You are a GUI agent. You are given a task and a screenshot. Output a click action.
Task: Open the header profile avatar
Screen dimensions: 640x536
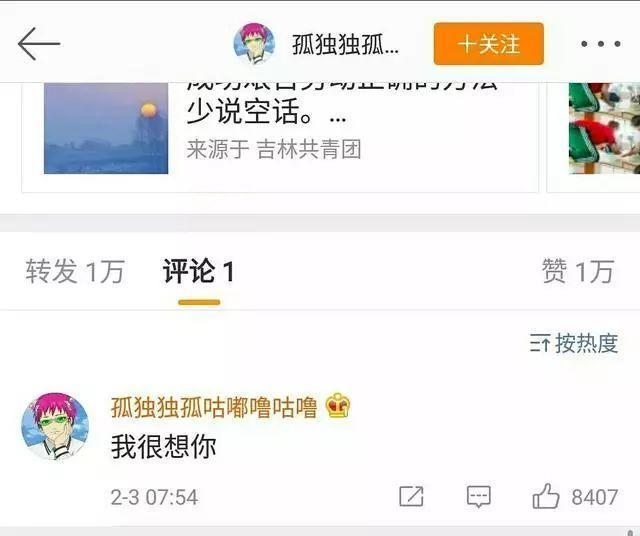click(x=254, y=44)
